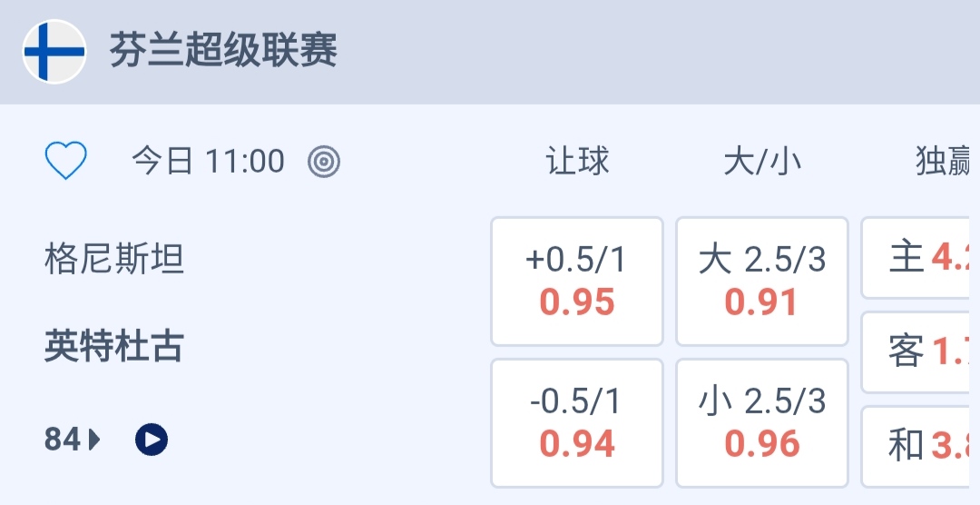Toggle the heart favorite icon
The image size is (980, 505).
[x=65, y=162]
